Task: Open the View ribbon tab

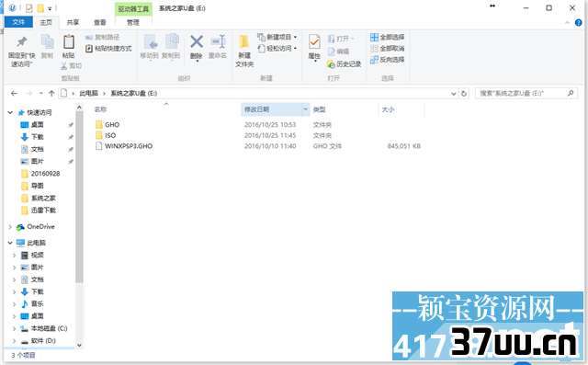Action: (x=100, y=22)
